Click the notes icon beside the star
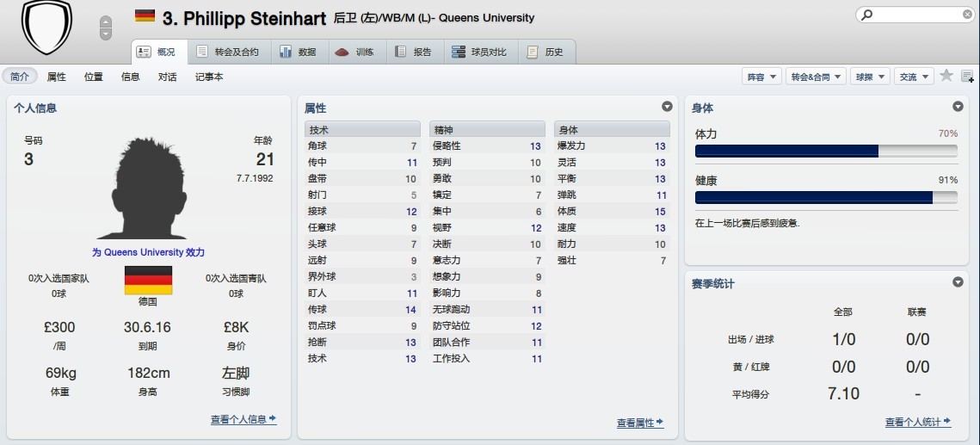 click(x=967, y=77)
